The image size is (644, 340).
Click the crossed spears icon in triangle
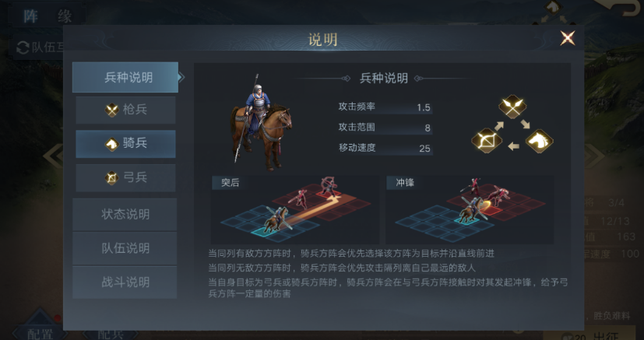[512, 107]
